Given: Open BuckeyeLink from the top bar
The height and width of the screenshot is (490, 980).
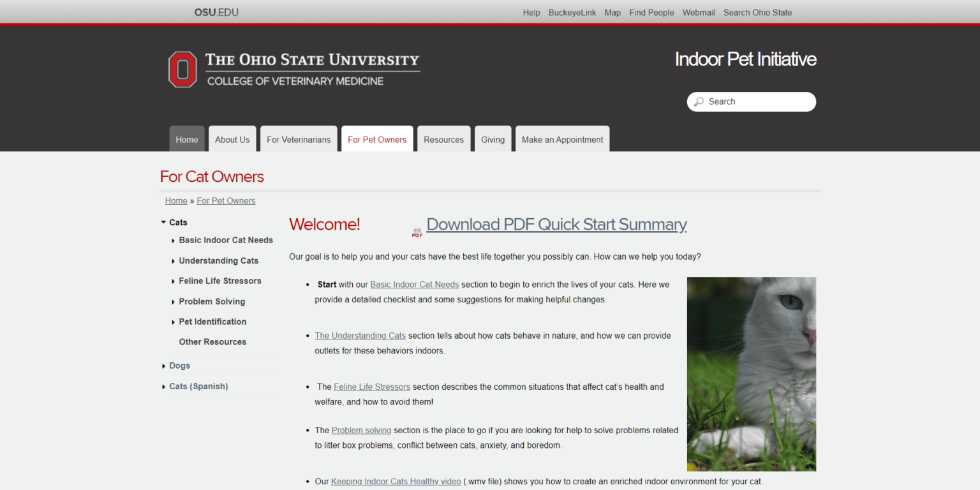Looking at the screenshot, I should coord(572,12).
